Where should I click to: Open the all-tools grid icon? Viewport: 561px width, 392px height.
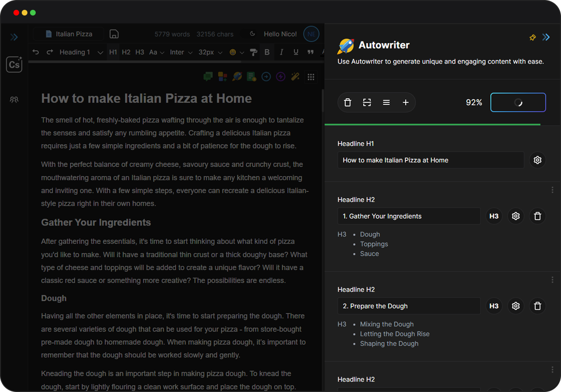point(311,77)
